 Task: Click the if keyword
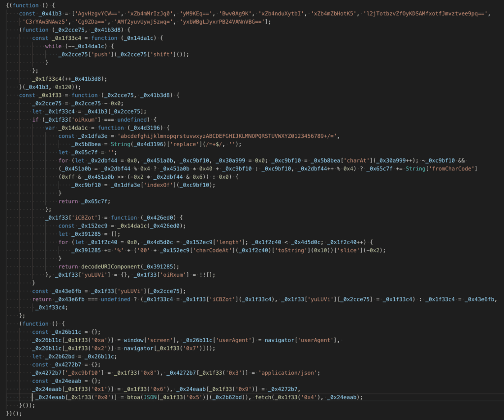35,120
